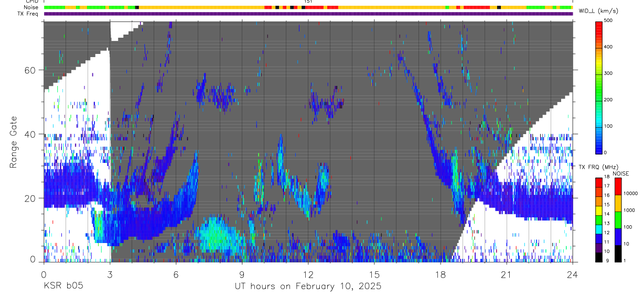Viewport: 644px width, 297px height.
Task: Click the '151' CPID value
Action: click(308, 2)
